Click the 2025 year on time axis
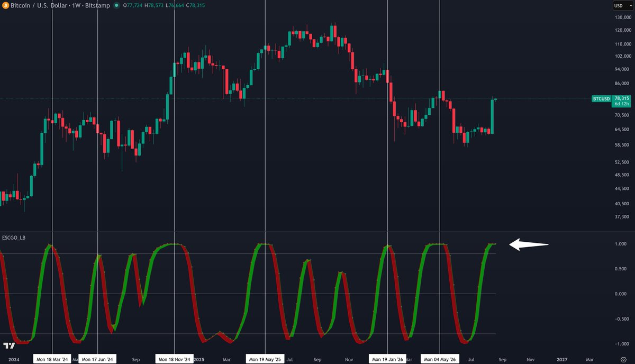The width and height of the screenshot is (635, 364). click(199, 359)
